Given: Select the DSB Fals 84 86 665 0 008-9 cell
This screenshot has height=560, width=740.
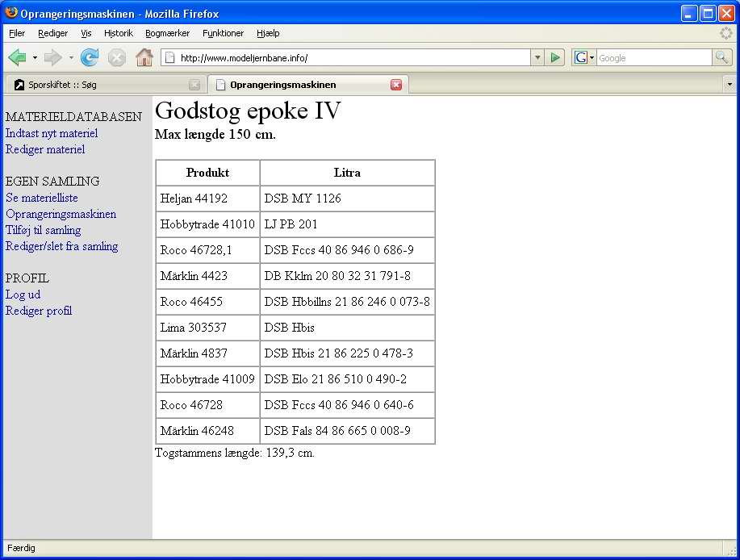Looking at the screenshot, I should [x=347, y=431].
